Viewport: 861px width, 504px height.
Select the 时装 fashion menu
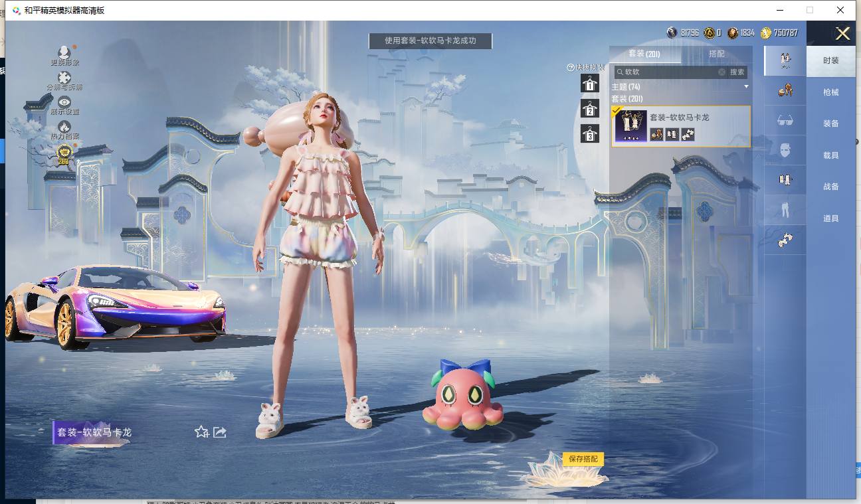[831, 60]
